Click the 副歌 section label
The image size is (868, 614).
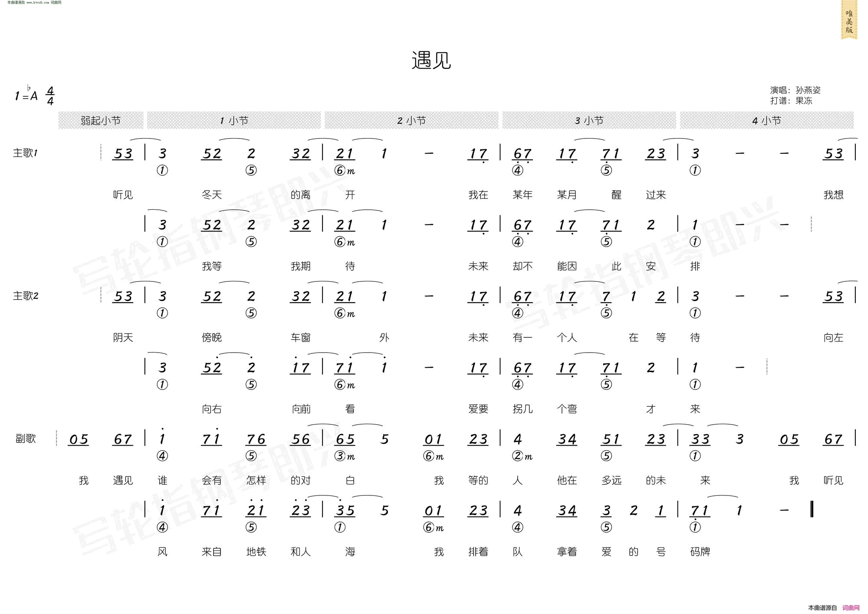(26, 439)
